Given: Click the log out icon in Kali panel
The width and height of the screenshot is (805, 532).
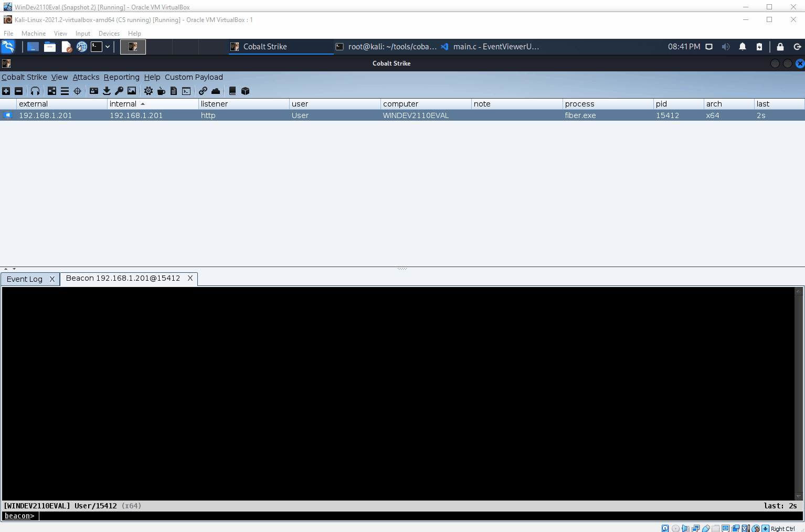Looking at the screenshot, I should [797, 47].
